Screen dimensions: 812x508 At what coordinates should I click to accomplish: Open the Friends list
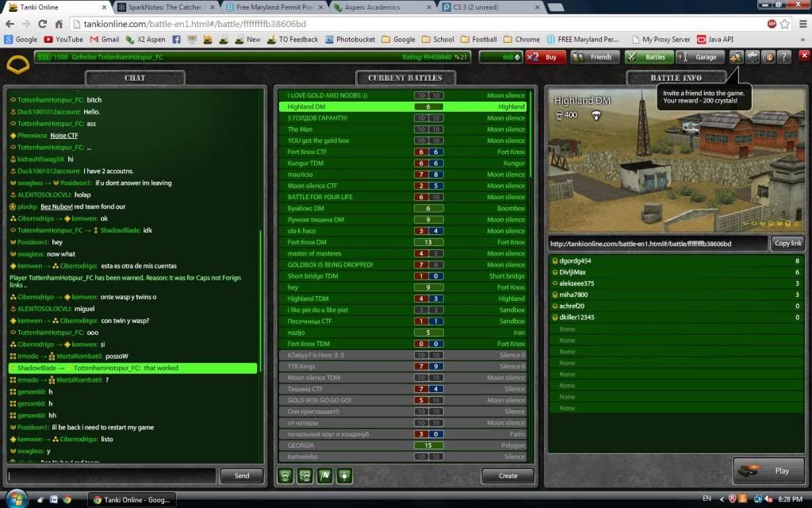(x=595, y=57)
